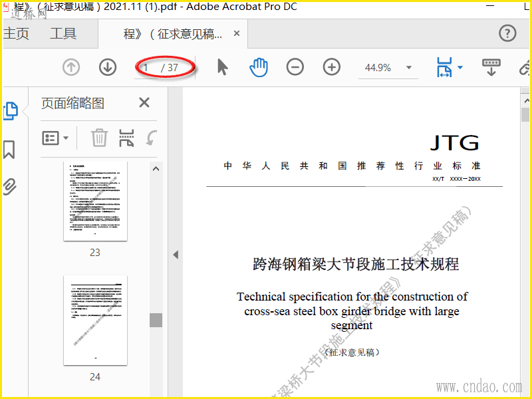Collapse the navigation pane arrow
532x399 pixels.
(176, 255)
